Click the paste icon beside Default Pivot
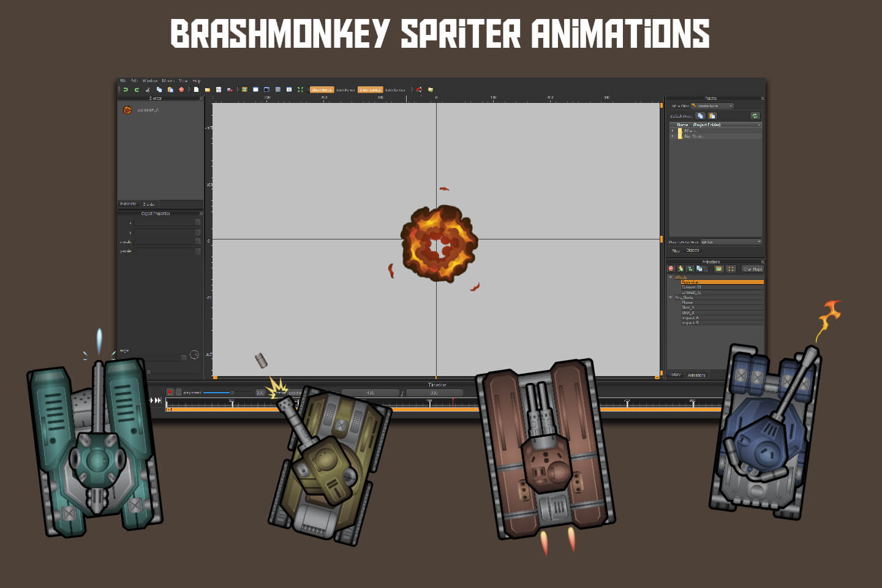Screen dimensions: 882x588 tap(712, 116)
